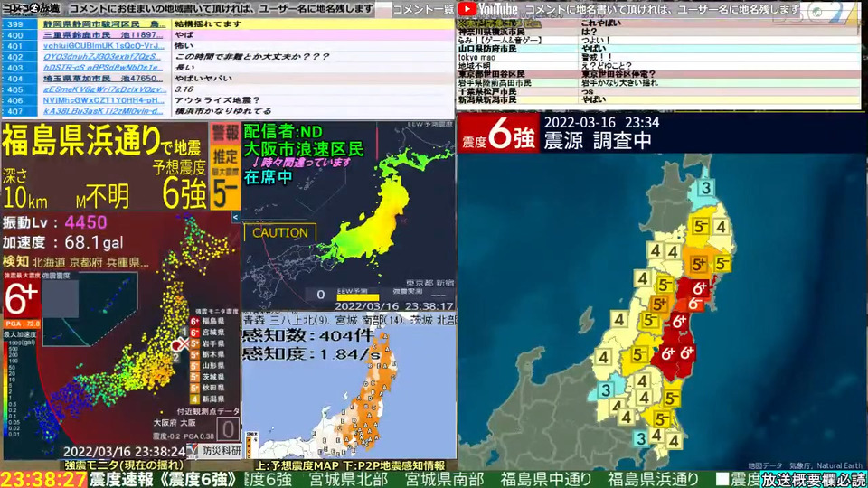Click the 神奈川県横浜市民 comment row
868x488 pixels.
657,33
